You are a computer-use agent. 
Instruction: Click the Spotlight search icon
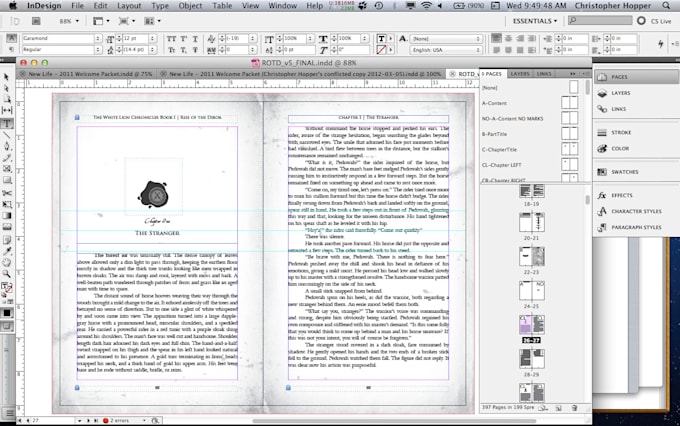point(666,6)
